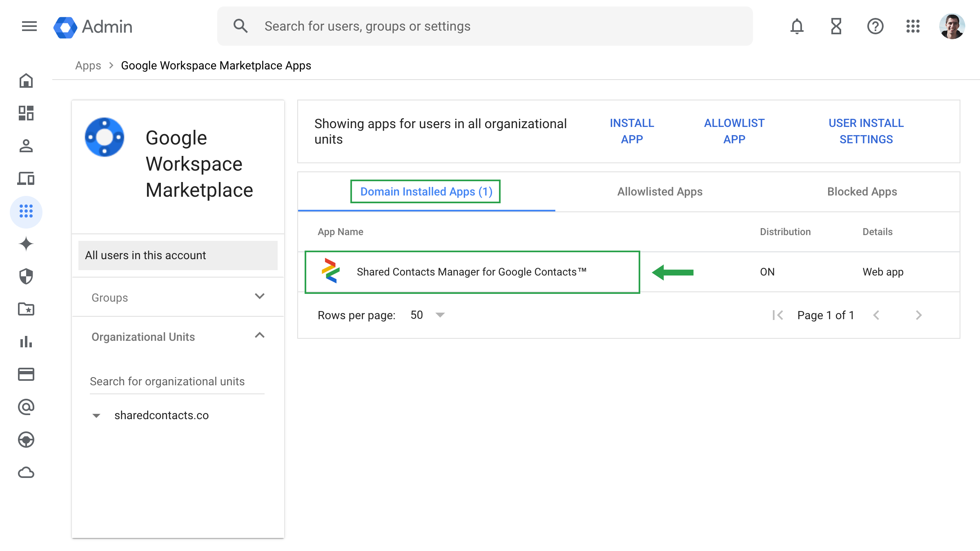Viewport: 980px width, 551px height.
Task: Collapse the sharedcontacts.co tree arrow
Action: [x=96, y=415]
